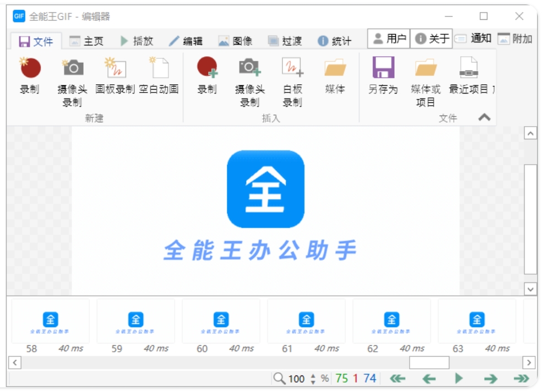Switch to 主页 home tab

[x=87, y=41]
